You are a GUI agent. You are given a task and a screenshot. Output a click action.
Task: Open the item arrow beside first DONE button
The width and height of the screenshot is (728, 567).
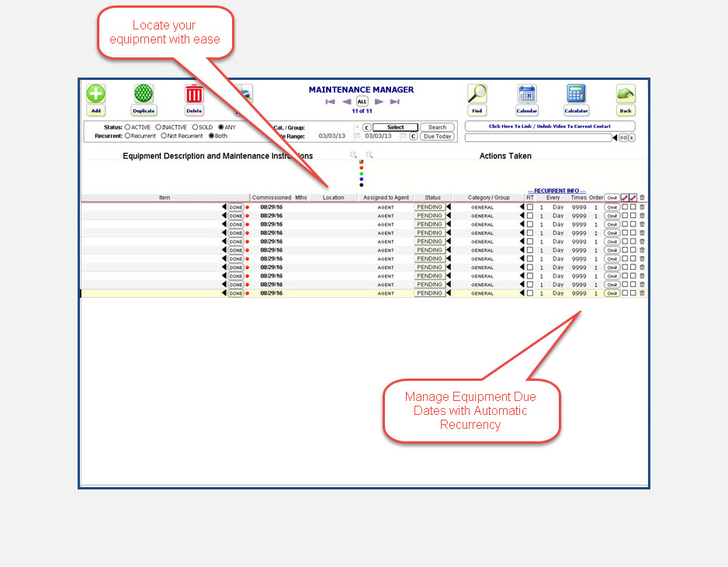coord(224,207)
